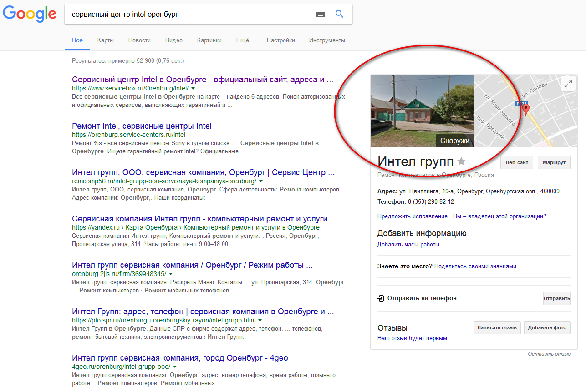The image size is (586, 392).
Task: Switch to the Видео tab
Action: click(174, 40)
